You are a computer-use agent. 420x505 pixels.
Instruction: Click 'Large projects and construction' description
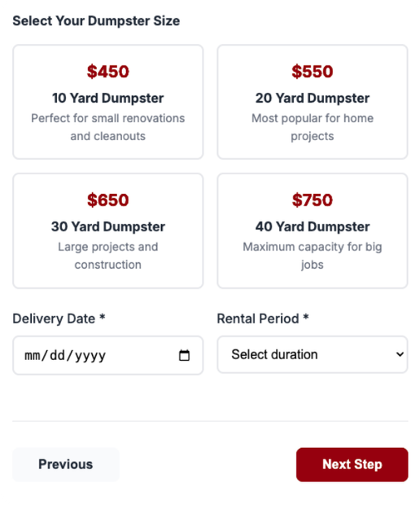pos(107,256)
